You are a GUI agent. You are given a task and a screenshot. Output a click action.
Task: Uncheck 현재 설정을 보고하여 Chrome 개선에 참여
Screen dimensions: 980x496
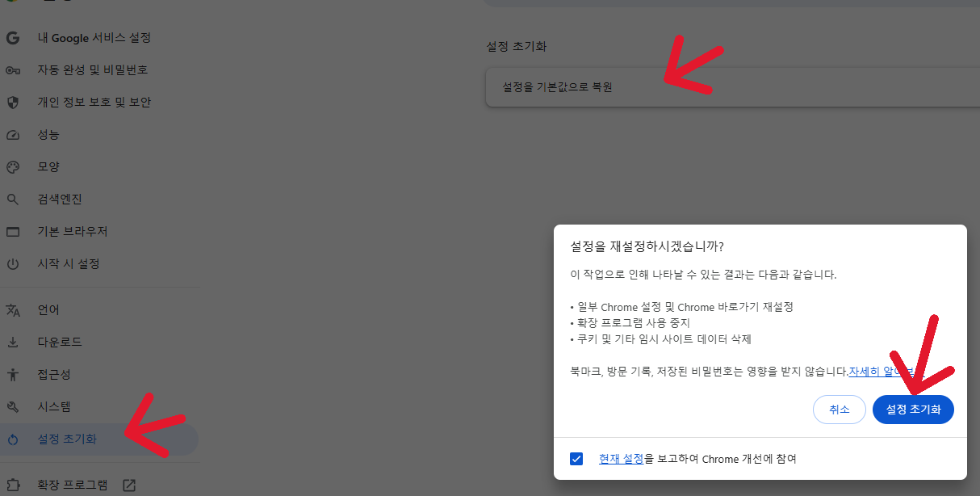coord(576,458)
